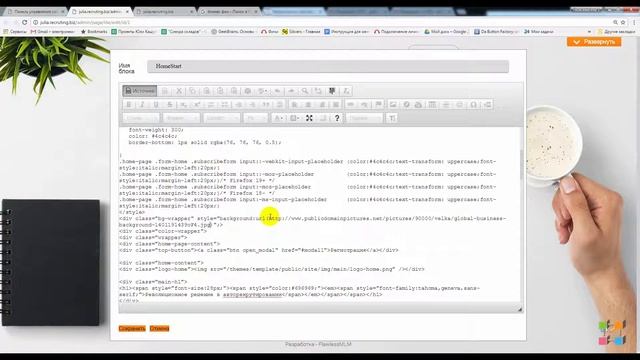Align text right
This screenshot has height=360, width=640.
pyautogui.click(x=322, y=104)
